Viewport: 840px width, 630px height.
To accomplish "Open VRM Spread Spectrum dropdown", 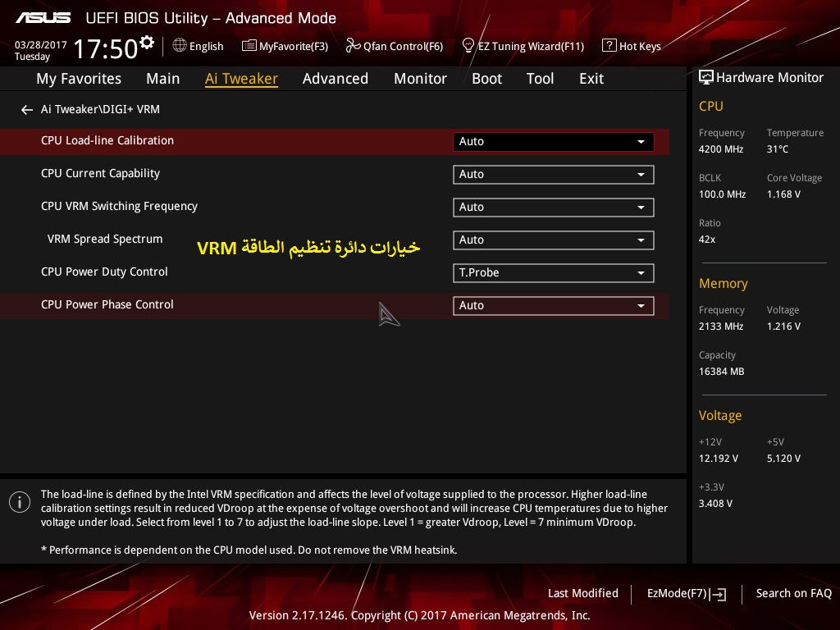I will (x=554, y=240).
